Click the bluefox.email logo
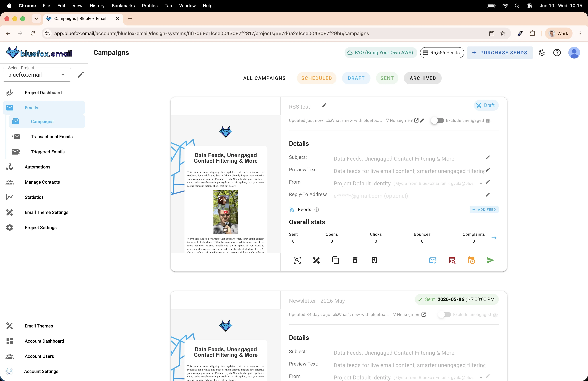 tap(39, 52)
